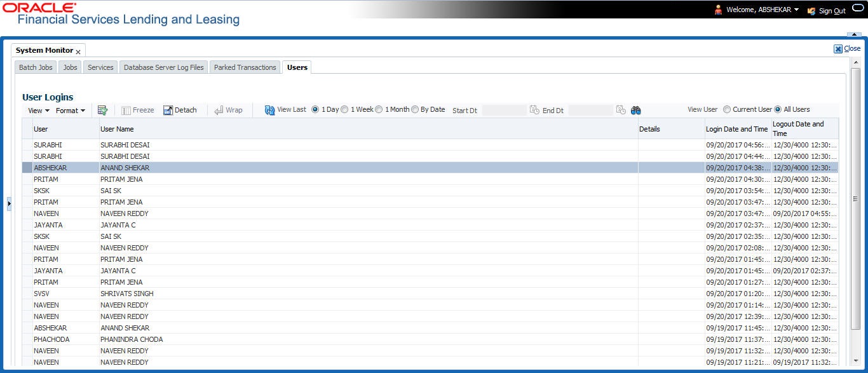The image size is (868, 373).
Task: Switch to the Batch Jobs tab
Action: (x=36, y=67)
